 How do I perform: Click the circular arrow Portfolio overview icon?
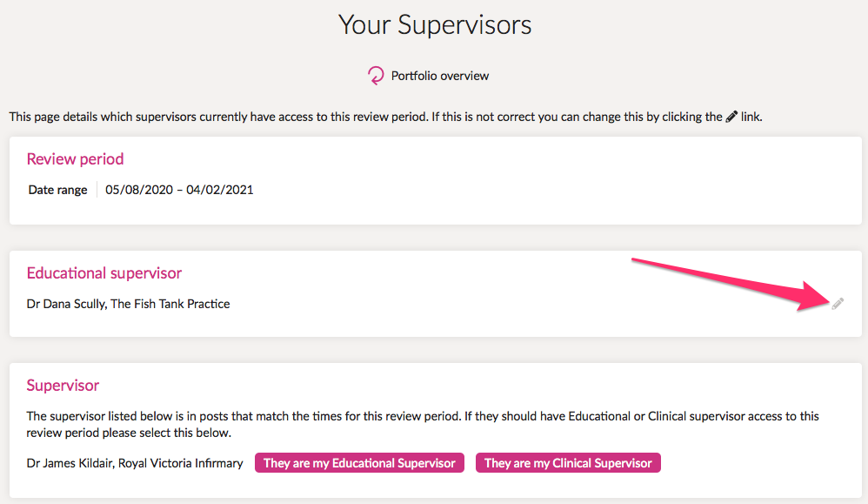(376, 76)
